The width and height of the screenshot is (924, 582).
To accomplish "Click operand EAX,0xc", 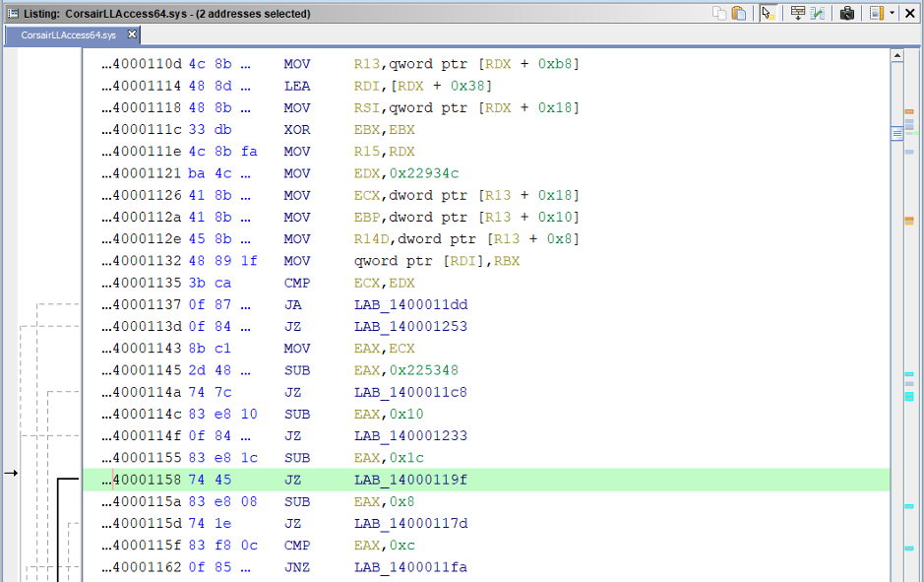I will (x=384, y=546).
